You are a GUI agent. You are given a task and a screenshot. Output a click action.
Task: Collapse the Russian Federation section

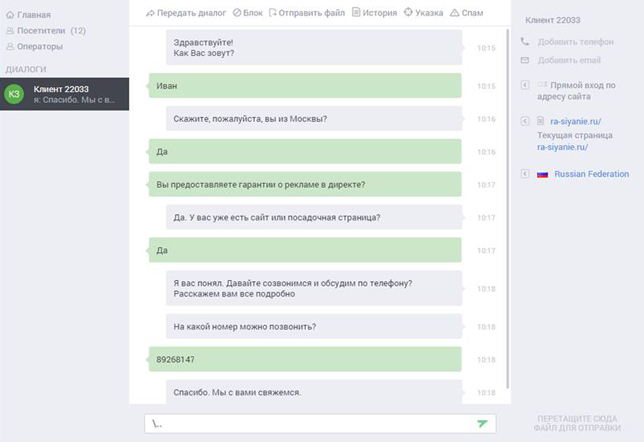coord(525,174)
